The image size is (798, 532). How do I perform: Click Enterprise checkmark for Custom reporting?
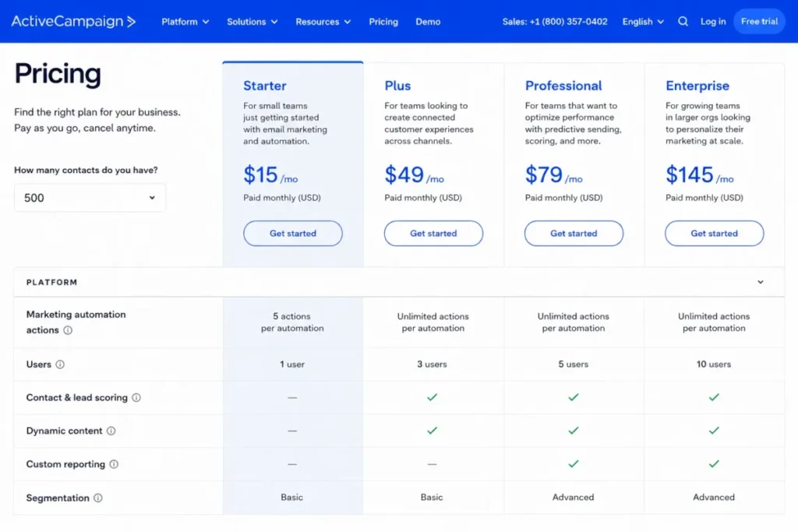[714, 464]
